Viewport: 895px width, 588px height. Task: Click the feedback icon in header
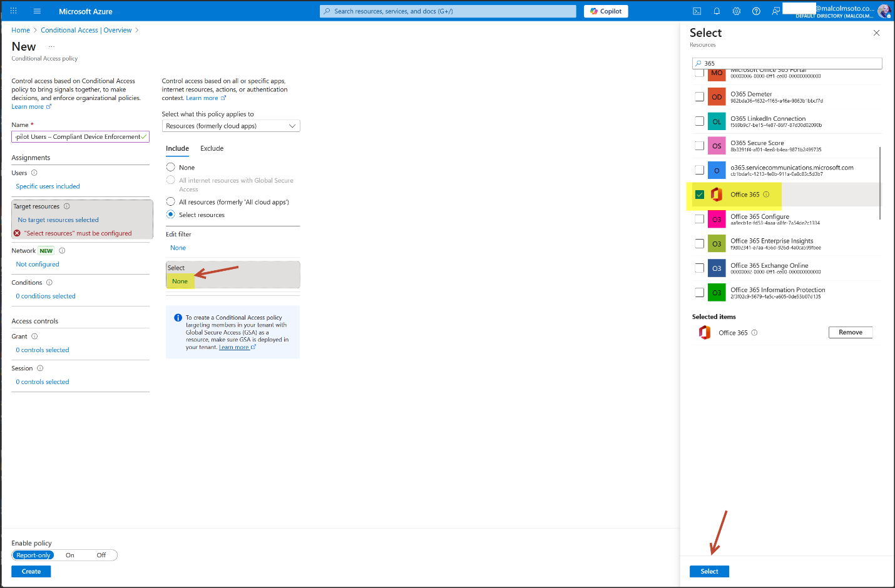click(775, 11)
